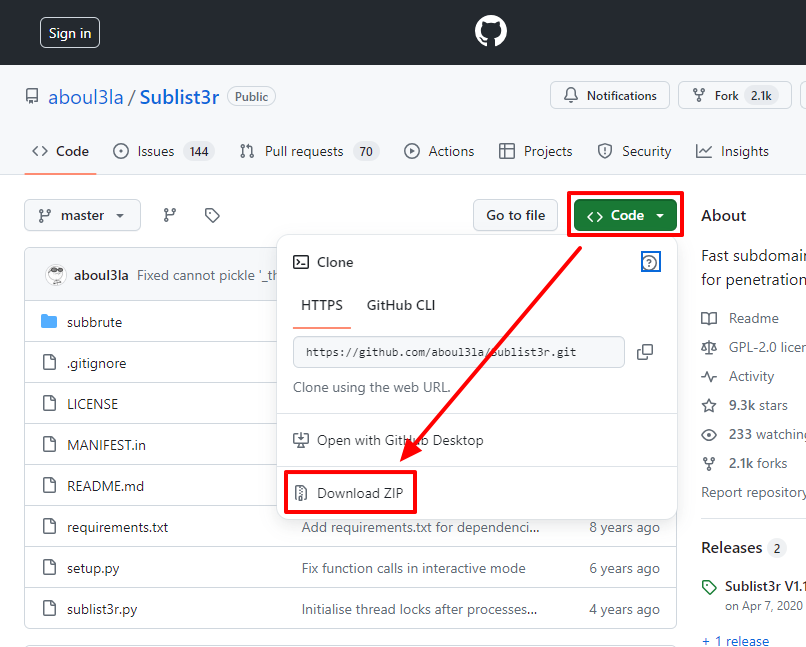The image size is (806, 647).
Task: Click the license scale icon in About
Action: (x=709, y=348)
